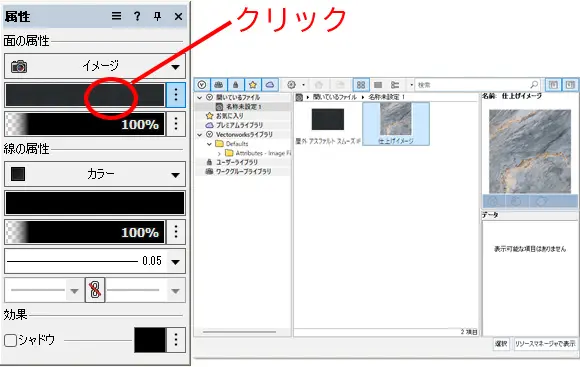Screen dimensions: 580x367
Task: Toggle the linked line markers icon
Action: (x=95, y=290)
